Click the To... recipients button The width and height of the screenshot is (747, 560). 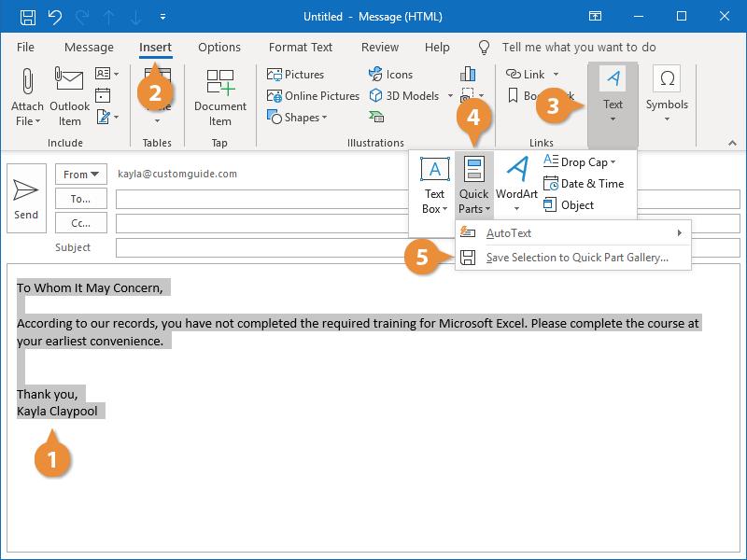tap(81, 199)
